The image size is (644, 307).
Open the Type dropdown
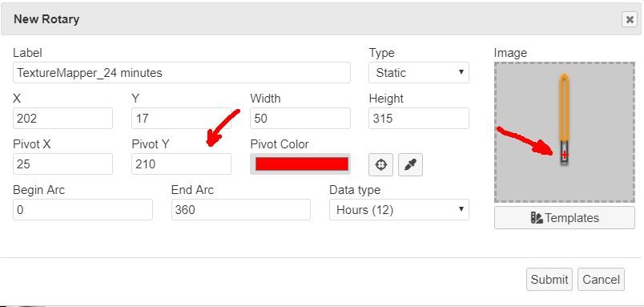tap(418, 73)
